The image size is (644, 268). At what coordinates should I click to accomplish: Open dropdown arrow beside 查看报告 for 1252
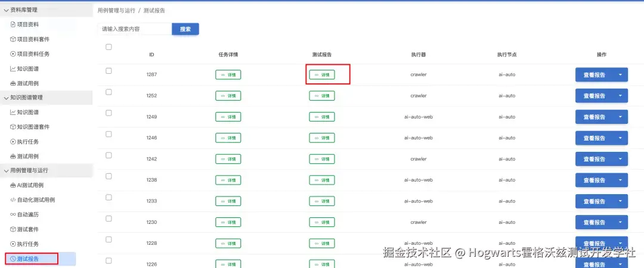coord(621,96)
